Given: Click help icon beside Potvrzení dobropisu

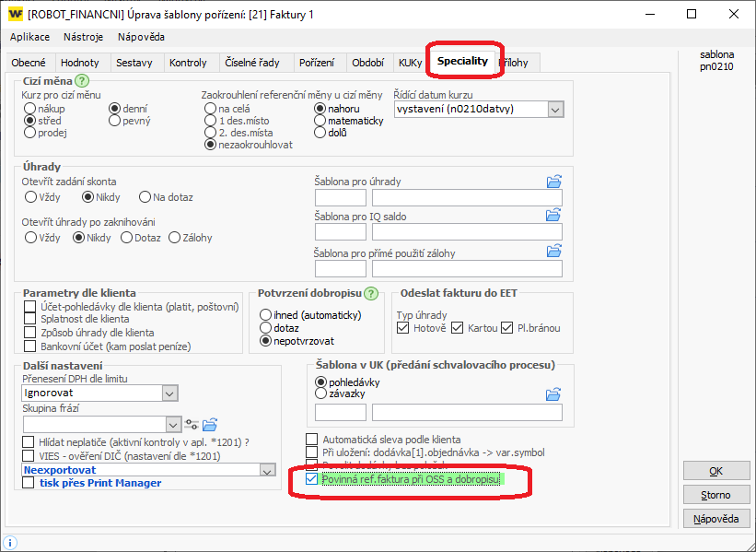Looking at the screenshot, I should pyautogui.click(x=371, y=293).
